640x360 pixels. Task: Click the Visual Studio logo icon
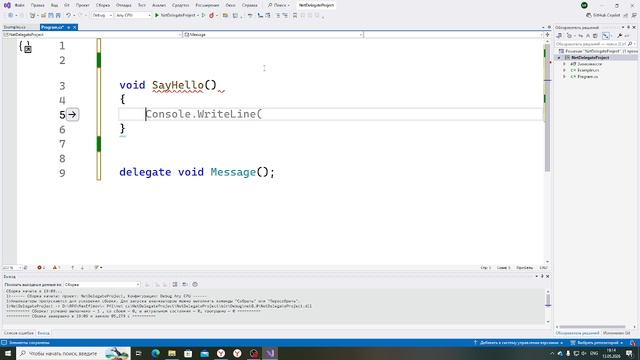pos(7,5)
